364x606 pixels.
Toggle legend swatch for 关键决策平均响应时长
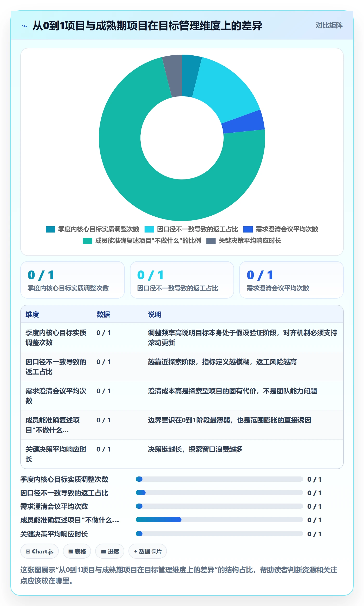(x=211, y=241)
